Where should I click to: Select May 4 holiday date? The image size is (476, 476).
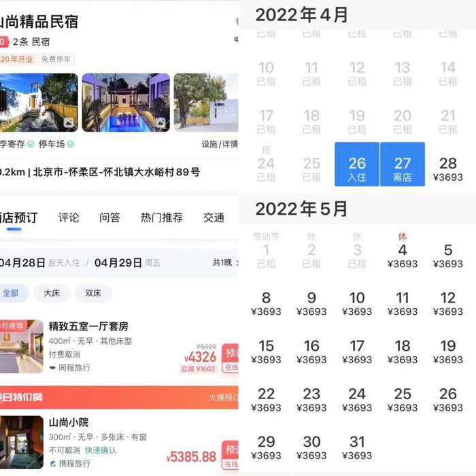click(x=403, y=252)
